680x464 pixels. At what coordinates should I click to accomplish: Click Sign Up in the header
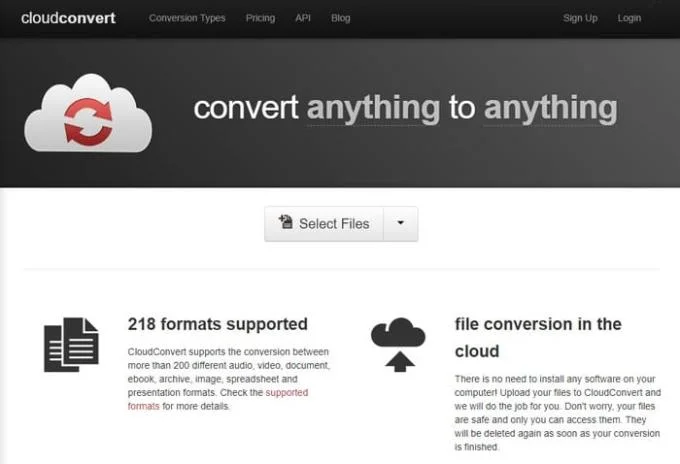tap(580, 18)
